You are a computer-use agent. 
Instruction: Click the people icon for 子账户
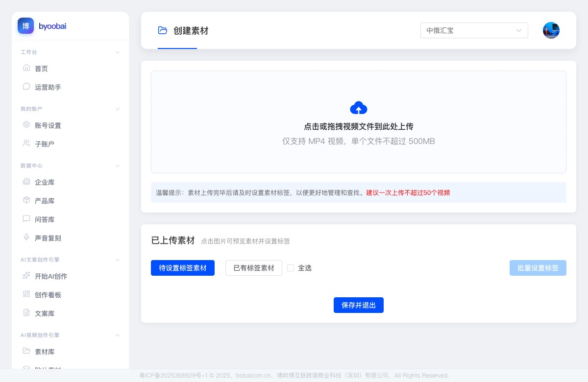[x=26, y=143]
